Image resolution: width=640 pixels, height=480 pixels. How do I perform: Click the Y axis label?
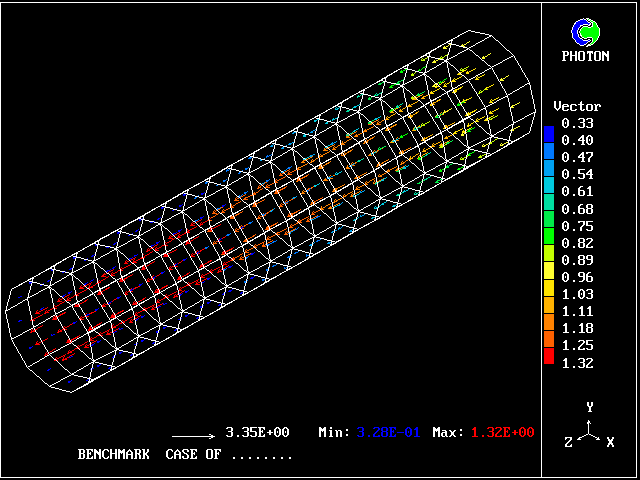point(591,407)
